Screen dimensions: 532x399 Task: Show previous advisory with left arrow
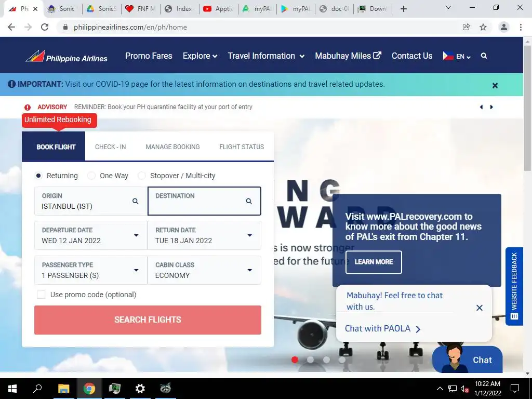pos(481,107)
